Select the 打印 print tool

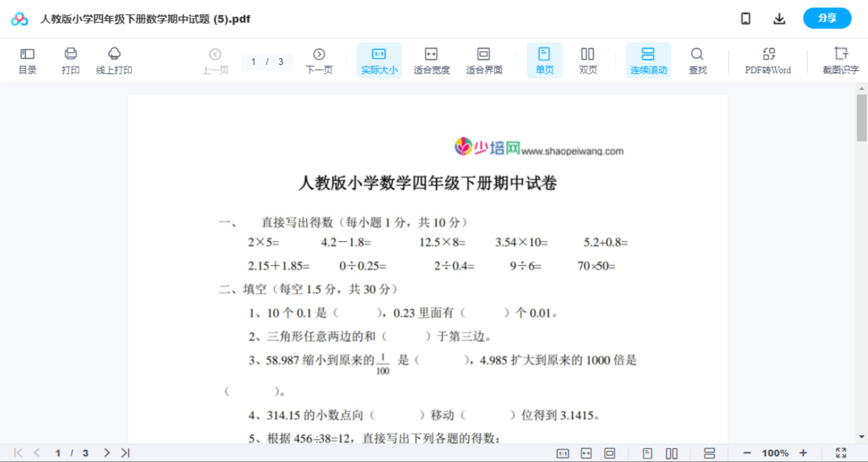tap(70, 60)
